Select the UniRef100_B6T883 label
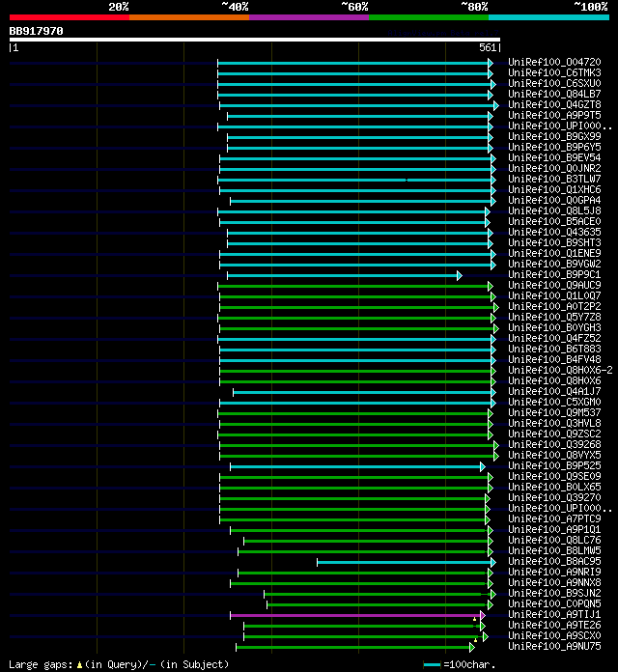 (554, 349)
